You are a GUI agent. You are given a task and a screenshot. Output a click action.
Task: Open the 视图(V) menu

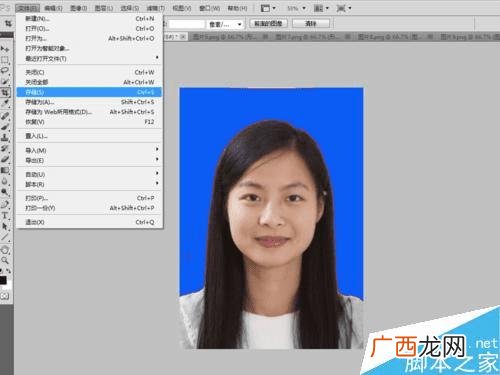[x=182, y=8]
